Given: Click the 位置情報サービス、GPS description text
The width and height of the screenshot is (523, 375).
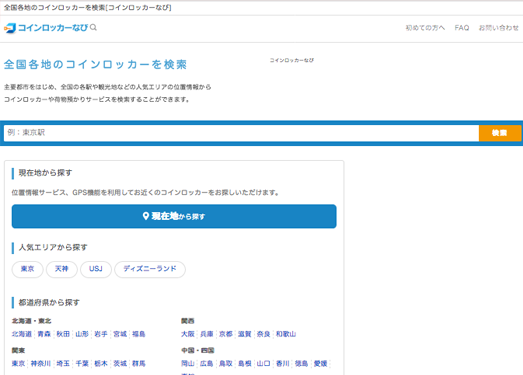Looking at the screenshot, I should 145,193.
